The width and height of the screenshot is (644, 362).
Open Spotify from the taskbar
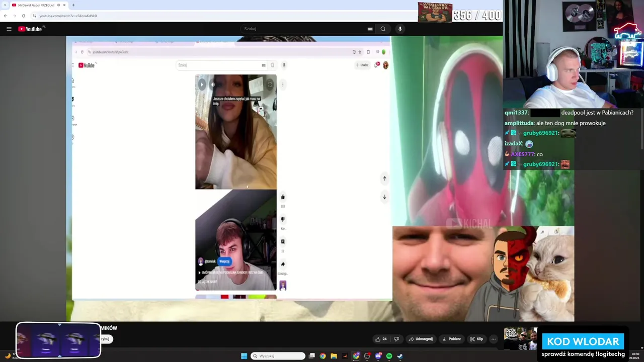coord(389,356)
